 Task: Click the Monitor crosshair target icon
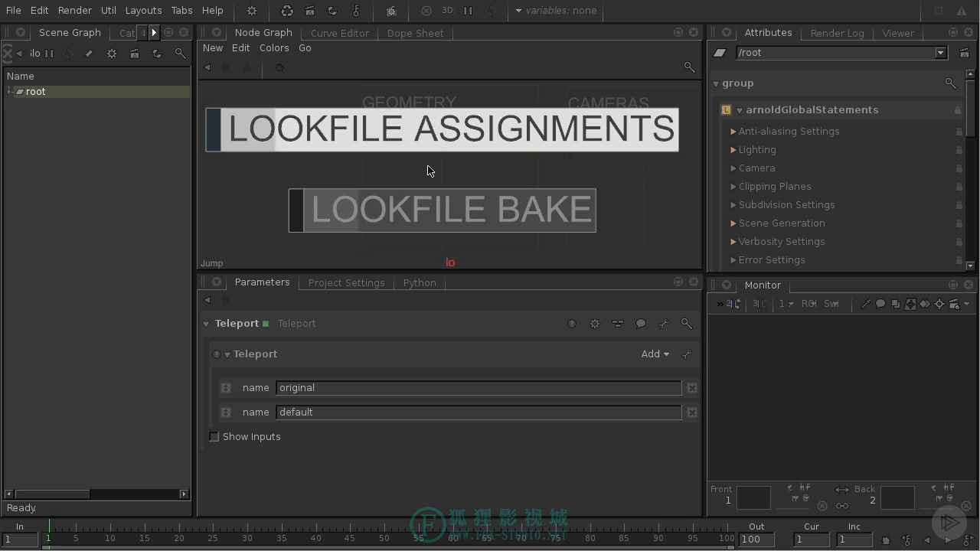pyautogui.click(x=939, y=304)
